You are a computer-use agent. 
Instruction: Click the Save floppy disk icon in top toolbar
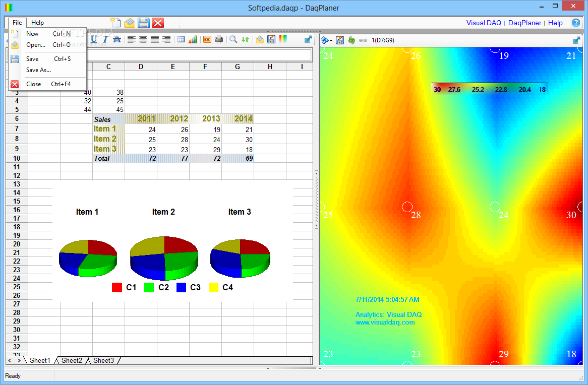point(144,23)
